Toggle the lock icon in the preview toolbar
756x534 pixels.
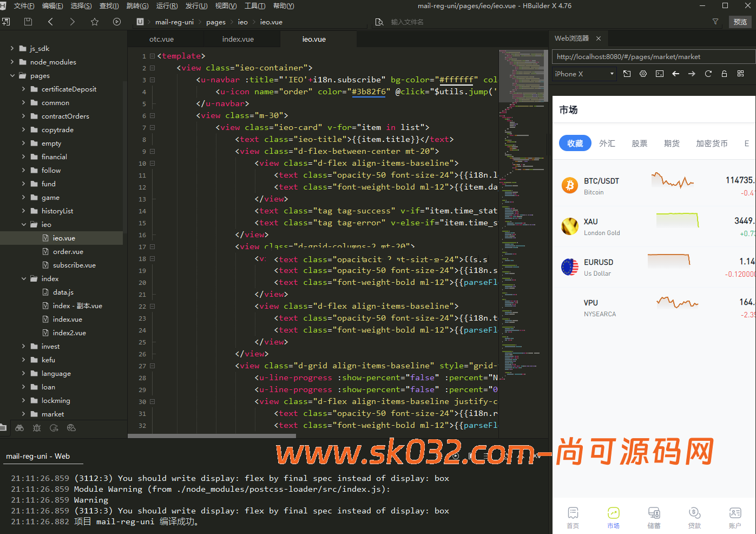pos(724,73)
